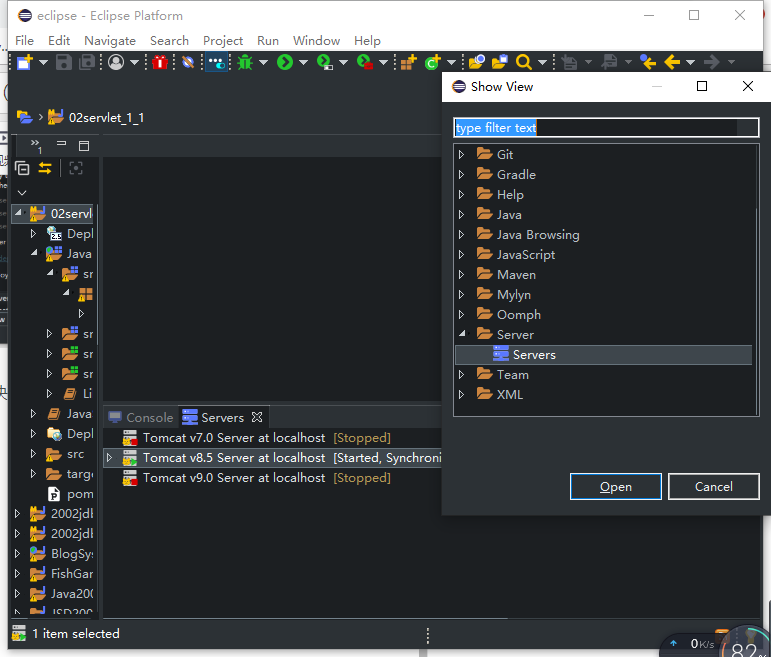The image size is (771, 657).
Task: Click the New Java Package icon
Action: tap(408, 62)
